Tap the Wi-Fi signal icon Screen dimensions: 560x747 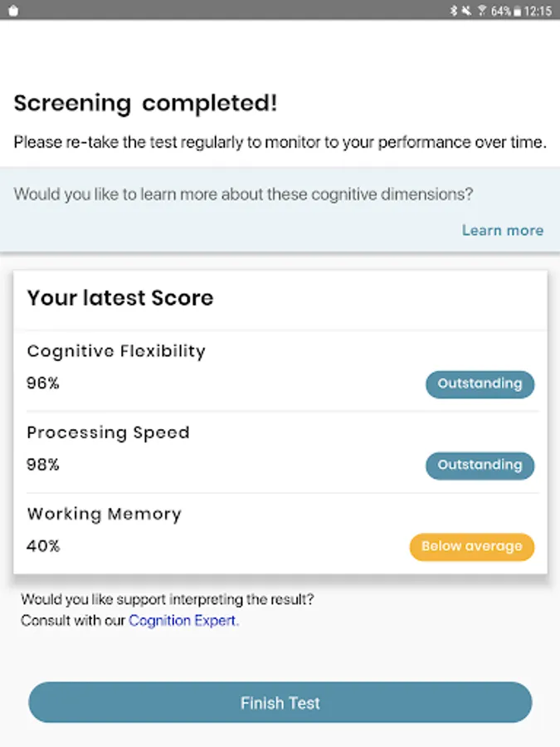click(x=480, y=11)
